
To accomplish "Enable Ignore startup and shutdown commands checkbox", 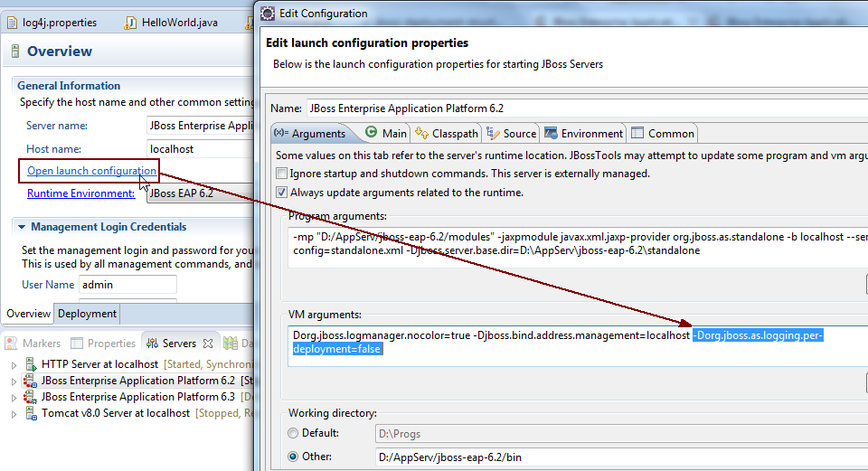I will pyautogui.click(x=282, y=174).
